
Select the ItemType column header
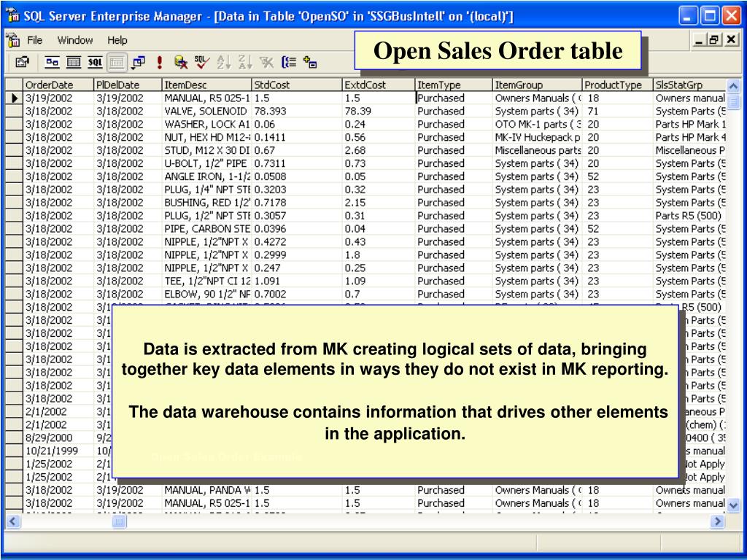click(x=454, y=85)
